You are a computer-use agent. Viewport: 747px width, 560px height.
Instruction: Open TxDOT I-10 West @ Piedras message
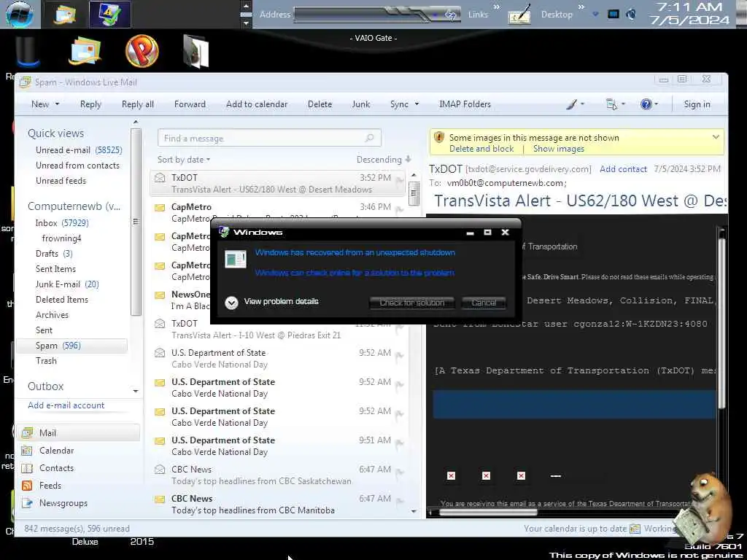(279, 329)
